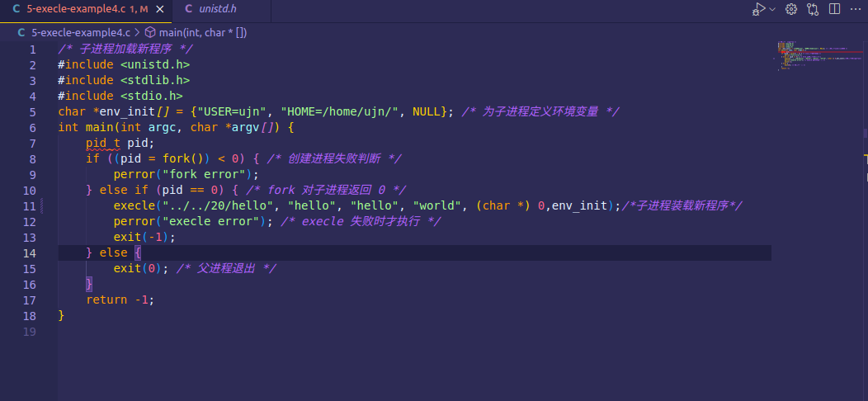868x401 pixels.
Task: Click the vertical scrollbar slider on right edge
Action: pos(865,132)
